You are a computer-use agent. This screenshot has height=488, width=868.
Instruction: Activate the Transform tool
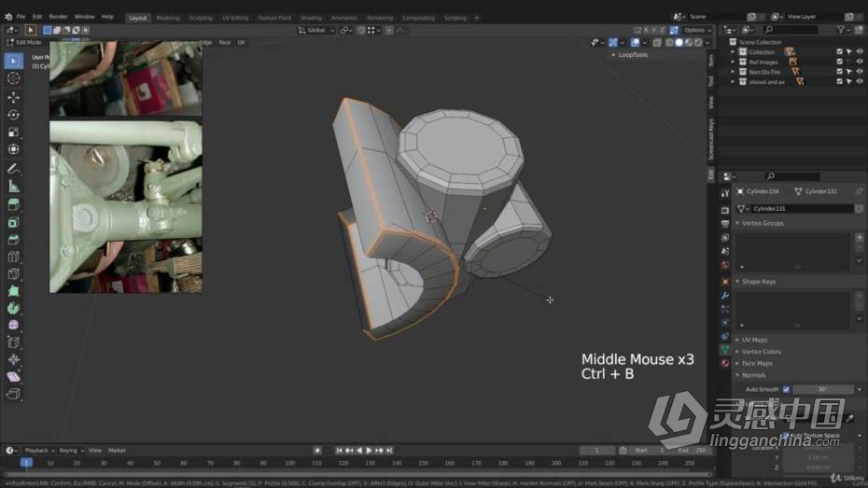click(x=13, y=149)
